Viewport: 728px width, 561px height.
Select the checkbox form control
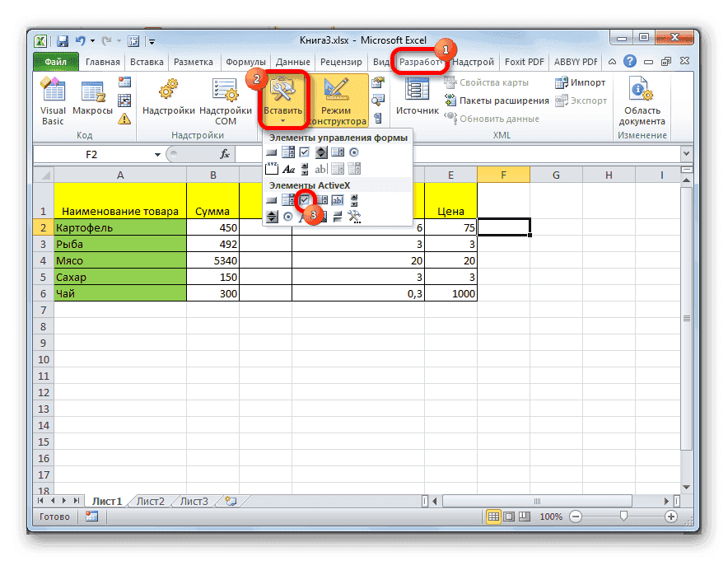click(x=305, y=152)
